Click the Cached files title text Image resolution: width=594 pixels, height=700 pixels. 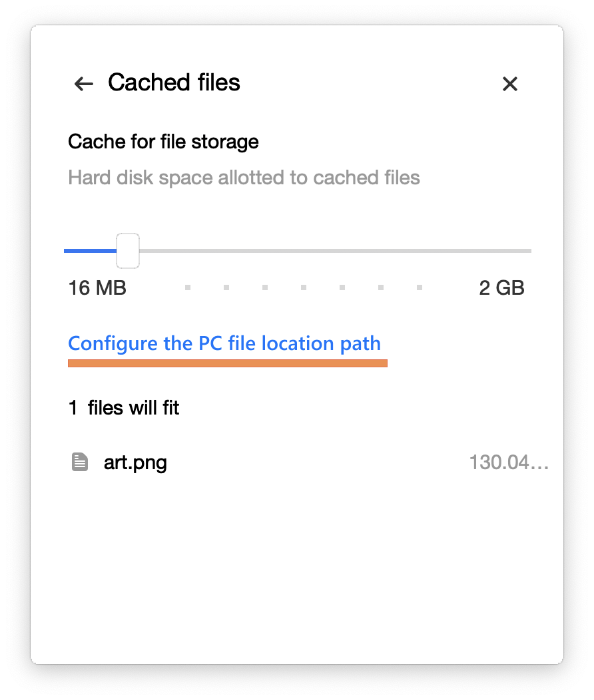coord(174,83)
